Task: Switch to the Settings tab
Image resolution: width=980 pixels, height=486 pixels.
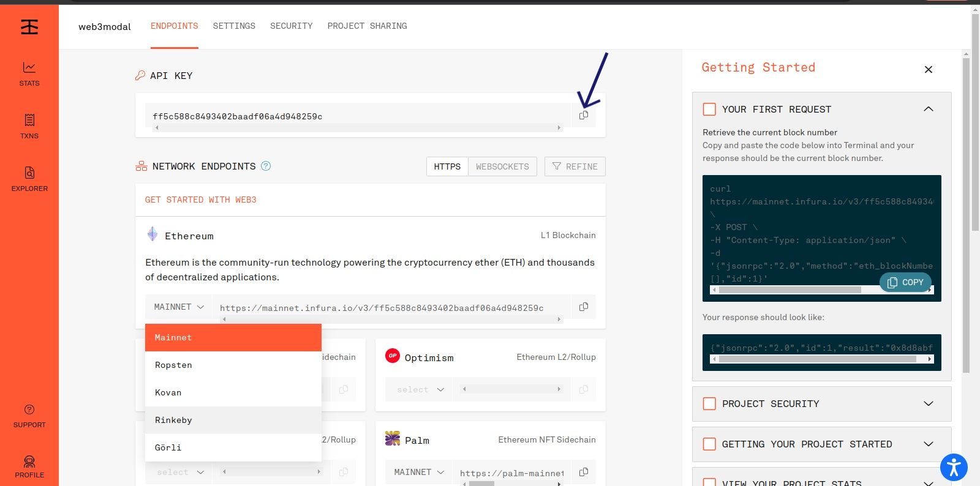Action: [x=234, y=26]
